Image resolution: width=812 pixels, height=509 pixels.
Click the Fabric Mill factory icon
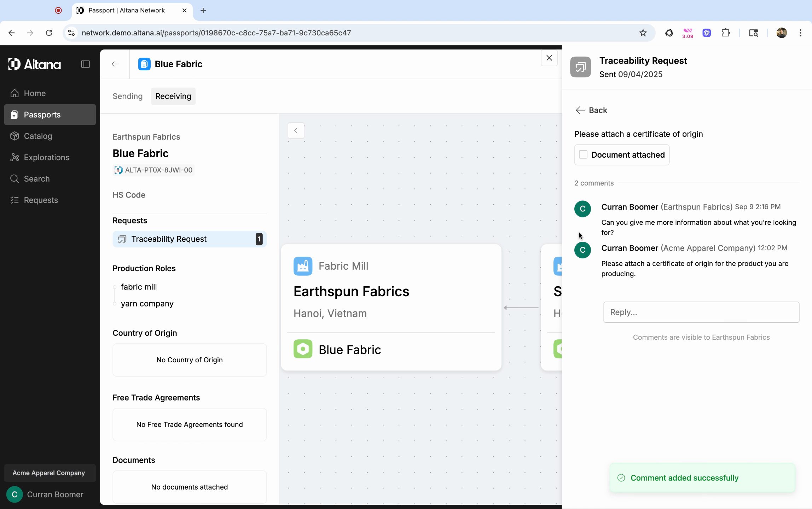point(303,266)
